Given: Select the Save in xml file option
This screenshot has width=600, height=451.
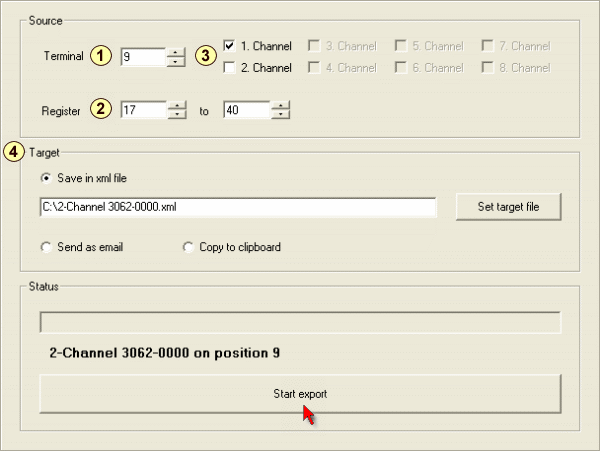Looking at the screenshot, I should point(46,178).
